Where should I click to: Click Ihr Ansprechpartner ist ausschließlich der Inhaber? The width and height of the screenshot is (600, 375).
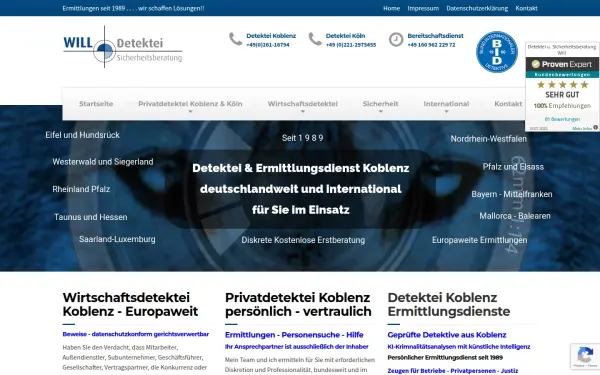(x=297, y=347)
